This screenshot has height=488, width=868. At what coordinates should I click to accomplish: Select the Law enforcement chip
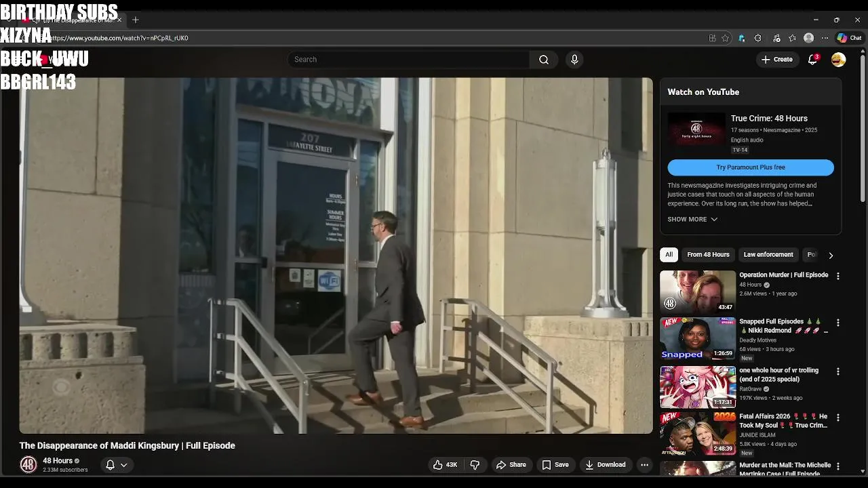[768, 255]
